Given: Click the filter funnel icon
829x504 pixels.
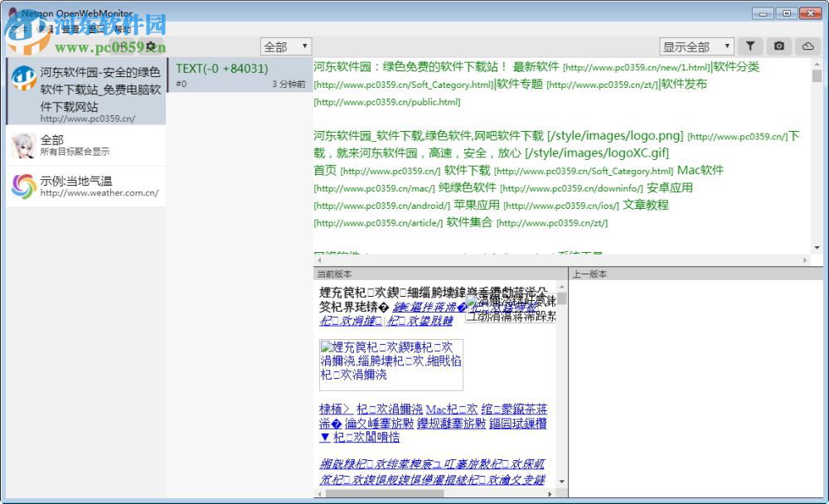Looking at the screenshot, I should tap(750, 46).
